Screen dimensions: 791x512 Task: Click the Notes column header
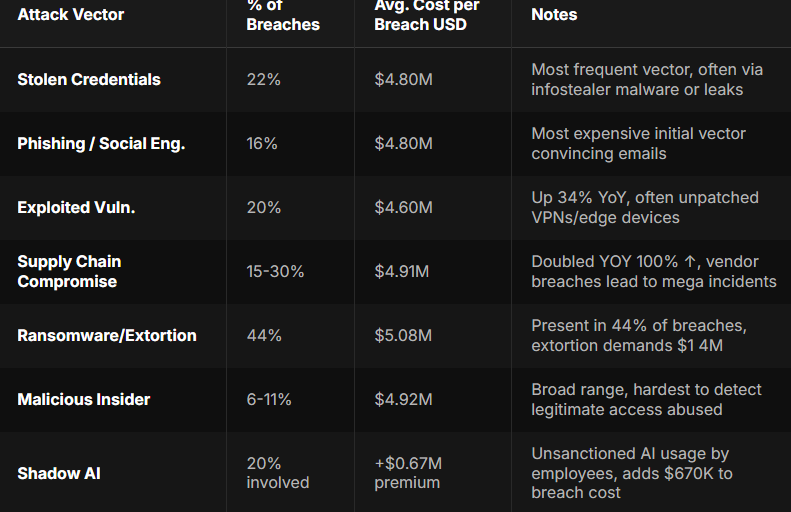554,15
